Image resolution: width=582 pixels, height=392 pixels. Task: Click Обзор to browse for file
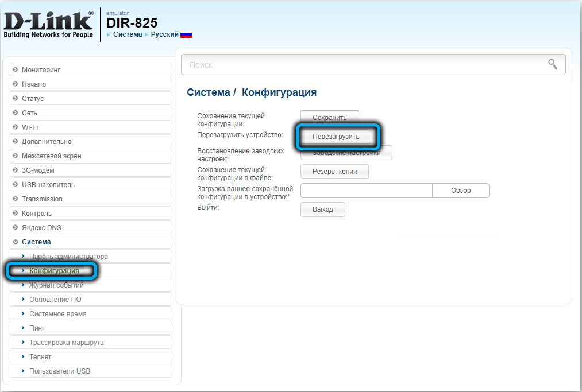click(460, 191)
